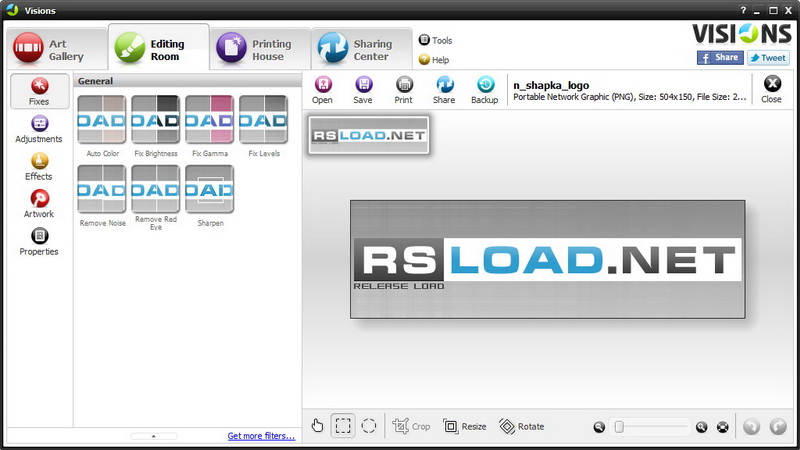Share on Facebook with the Share button
Viewport: 800px width, 450px height.
click(x=720, y=58)
